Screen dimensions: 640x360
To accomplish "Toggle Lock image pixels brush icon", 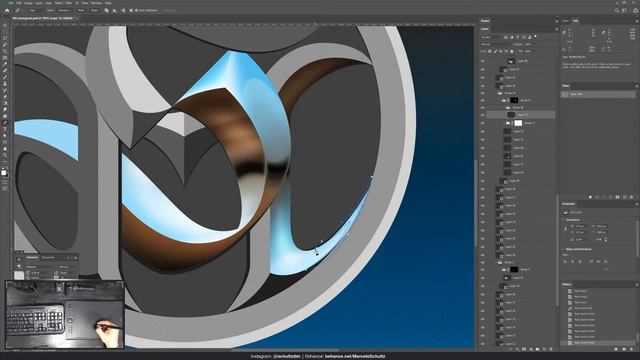I will [x=496, y=51].
